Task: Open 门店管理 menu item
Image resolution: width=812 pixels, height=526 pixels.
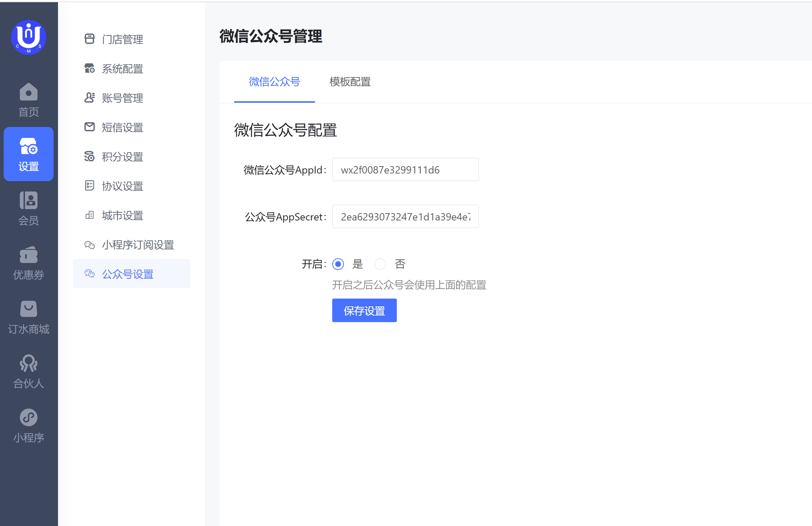Action: (131, 39)
